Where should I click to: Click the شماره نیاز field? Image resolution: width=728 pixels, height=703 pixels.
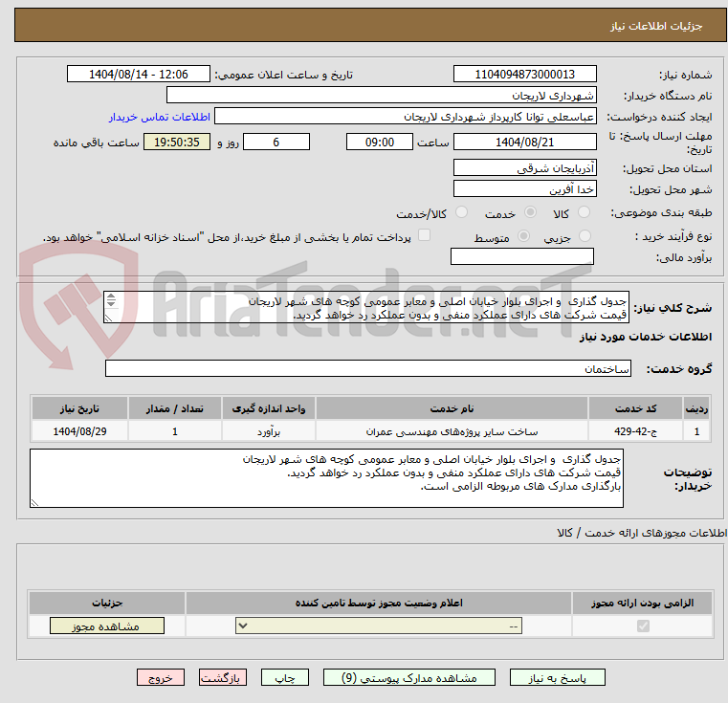pos(524,74)
